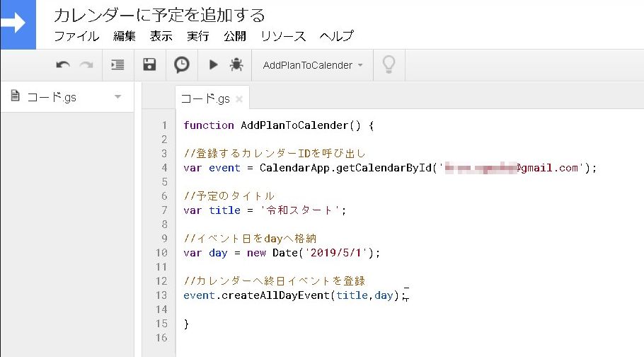The image size is (644, 357).
Task: Undo the last edit
Action: click(63, 65)
